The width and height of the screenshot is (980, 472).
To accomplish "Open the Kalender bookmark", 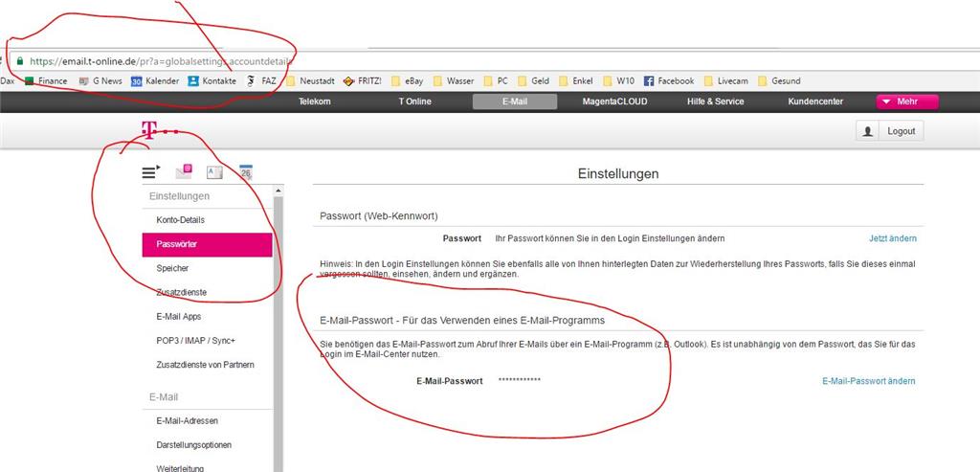I will 155,80.
